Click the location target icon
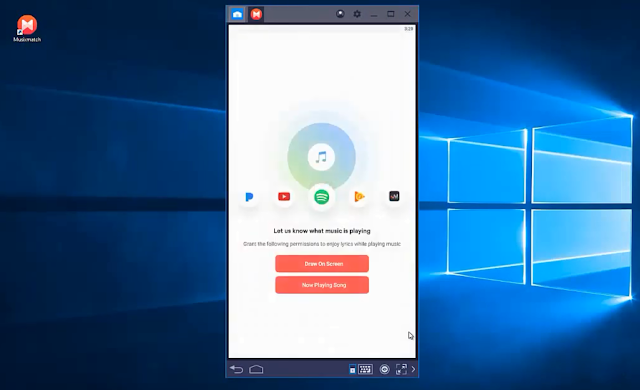 [x=384, y=369]
